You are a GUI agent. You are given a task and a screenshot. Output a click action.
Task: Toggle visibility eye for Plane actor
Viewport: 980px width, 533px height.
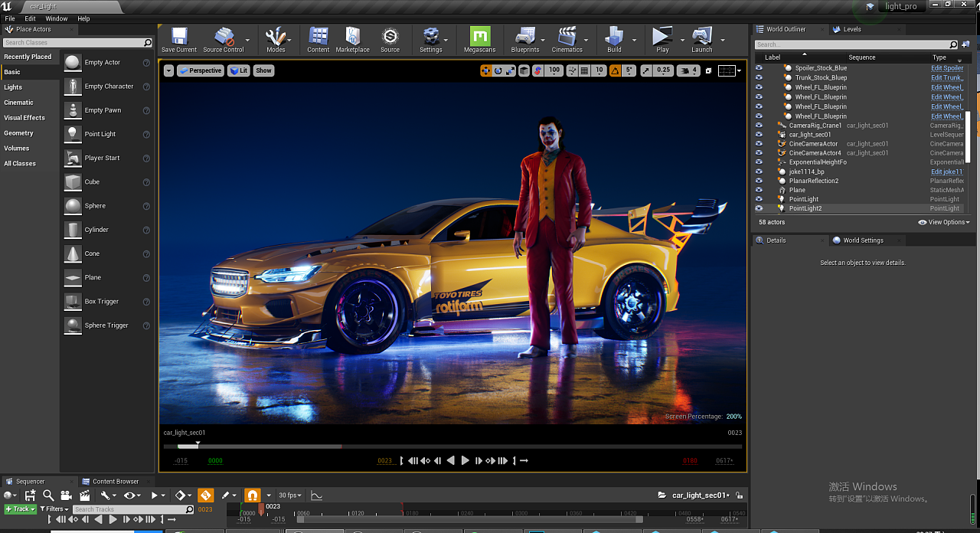pos(759,190)
